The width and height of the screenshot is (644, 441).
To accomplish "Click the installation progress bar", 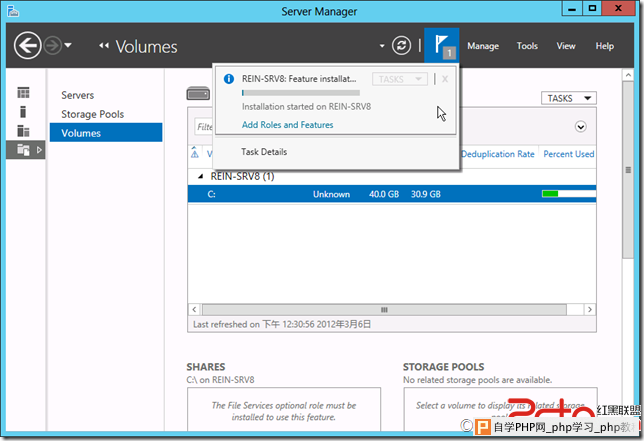I will click(301, 93).
